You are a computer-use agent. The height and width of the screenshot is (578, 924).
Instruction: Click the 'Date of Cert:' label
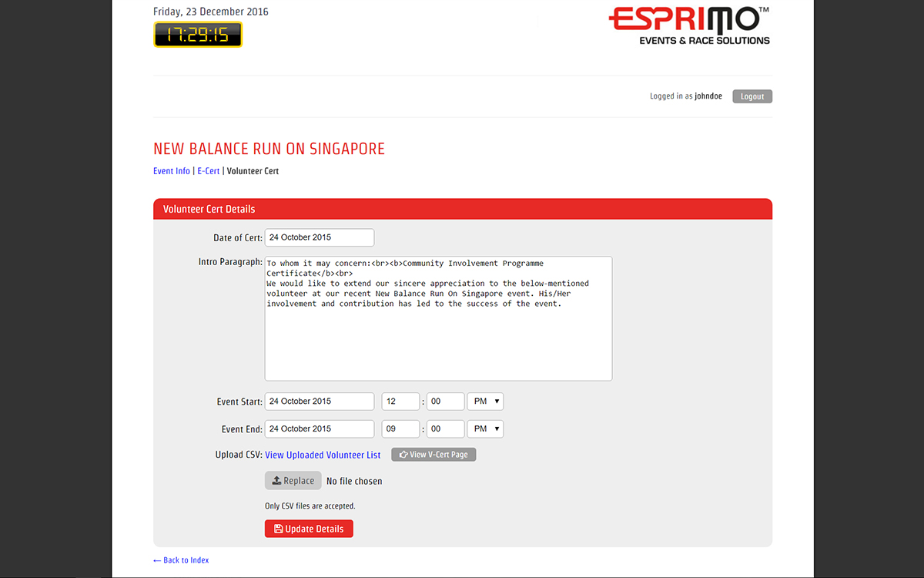tap(238, 237)
